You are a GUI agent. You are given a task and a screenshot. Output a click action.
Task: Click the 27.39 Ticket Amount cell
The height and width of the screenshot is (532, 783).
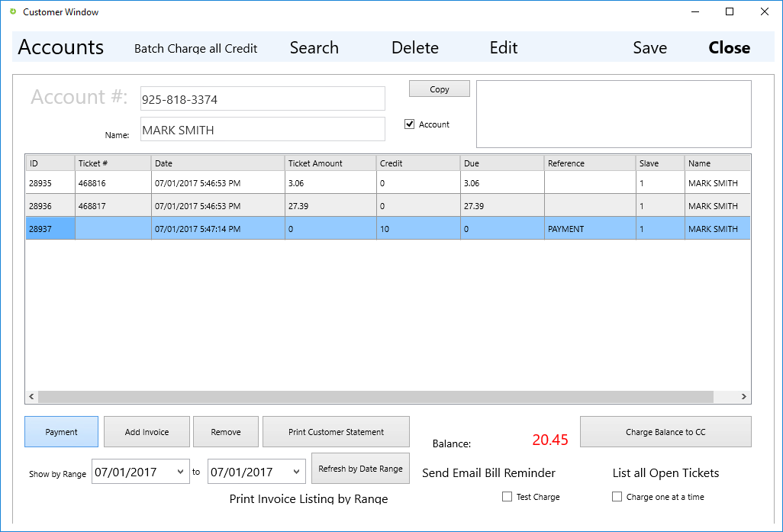[330, 206]
